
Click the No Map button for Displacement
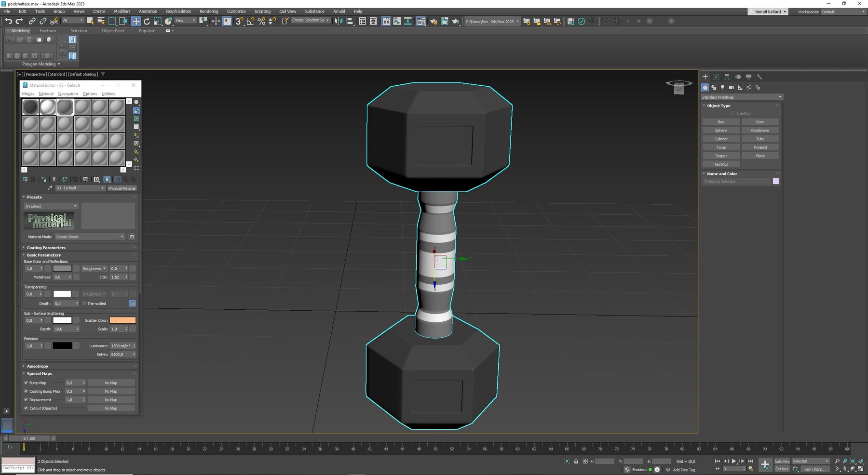tap(110, 399)
